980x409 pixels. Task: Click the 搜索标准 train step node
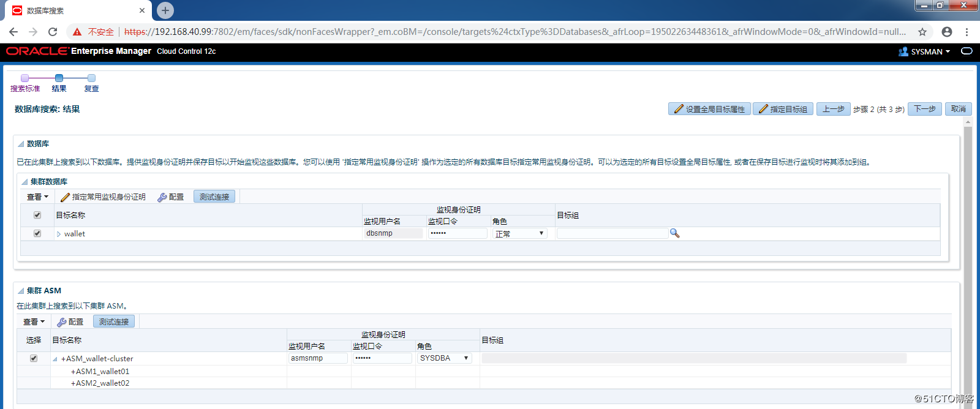click(x=24, y=78)
